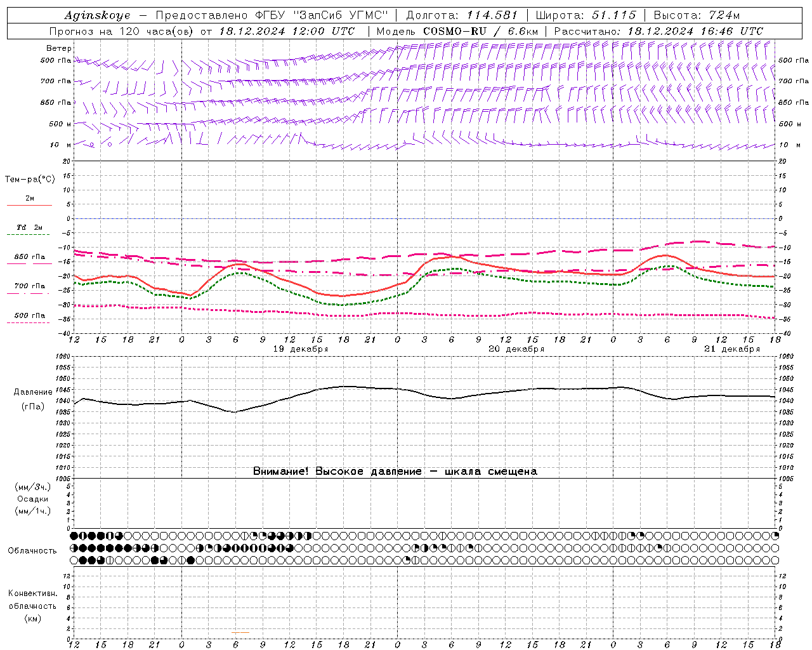Screen dimensions: 812x650
Task: Click the (мм/3ч.) precipitation unit label
Action: (x=33, y=487)
